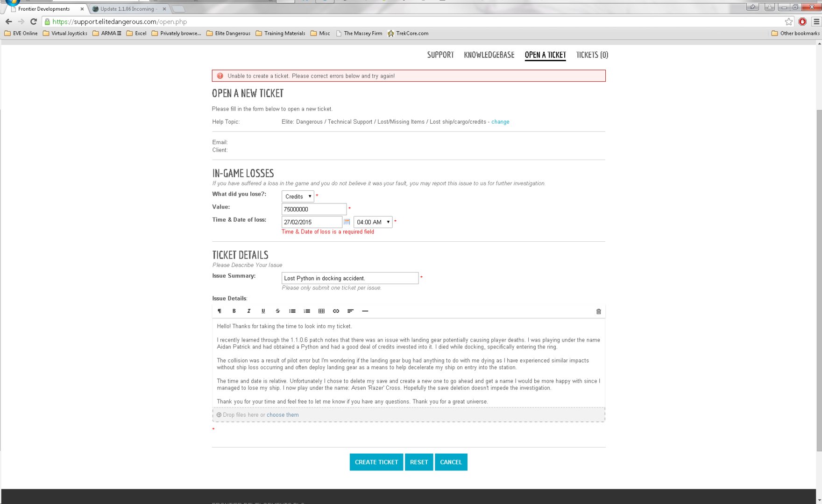Viewport: 822px width, 504px height.
Task: Click the green padlock security icon
Action: (x=47, y=21)
